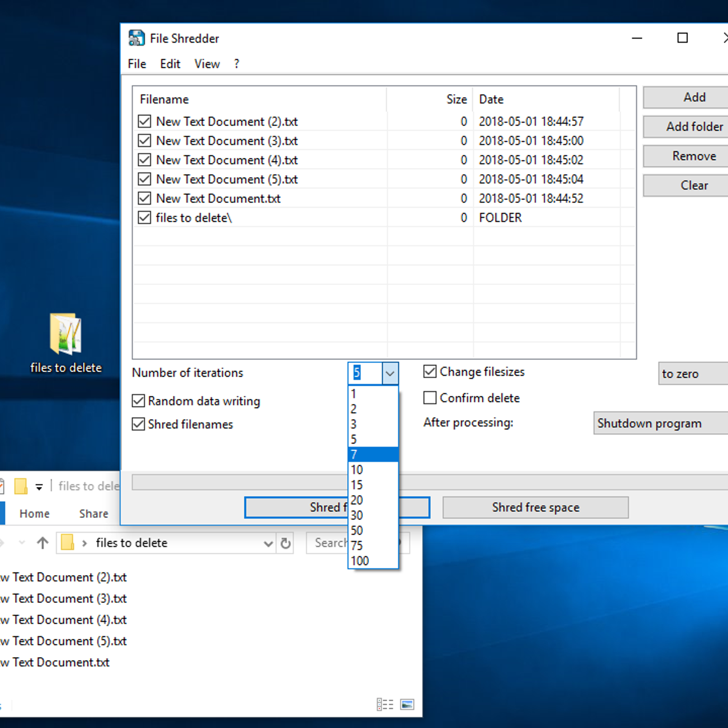Screen dimensions: 728x728
Task: Select 'Text Document (5).txt' in Explorer window
Action: click(x=63, y=641)
